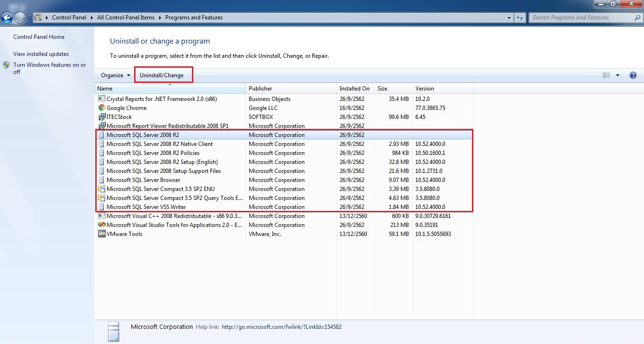Select Microsoft Visual C++ 2008 Redistributable entry
This screenshot has width=644, height=344.
tap(174, 216)
